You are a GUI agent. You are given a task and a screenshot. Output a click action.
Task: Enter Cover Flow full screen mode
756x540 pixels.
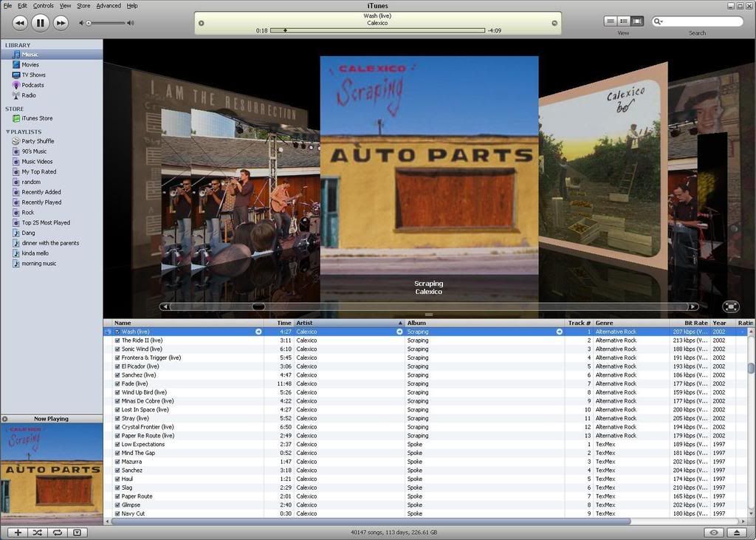(731, 307)
